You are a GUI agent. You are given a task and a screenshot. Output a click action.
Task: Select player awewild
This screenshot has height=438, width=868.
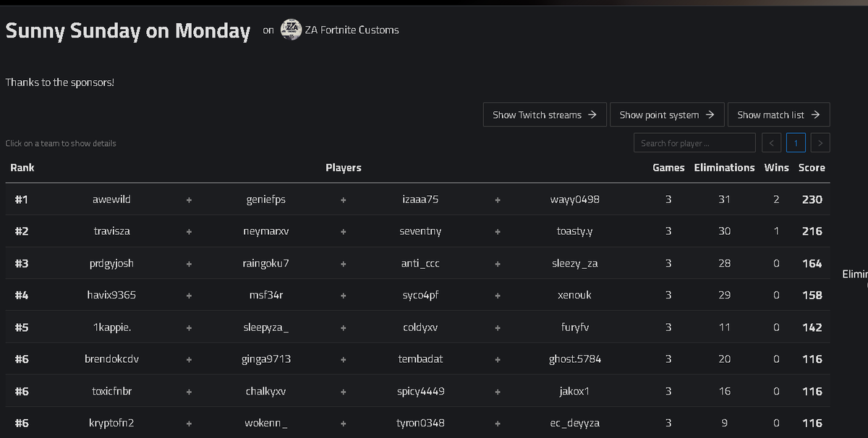coord(112,199)
